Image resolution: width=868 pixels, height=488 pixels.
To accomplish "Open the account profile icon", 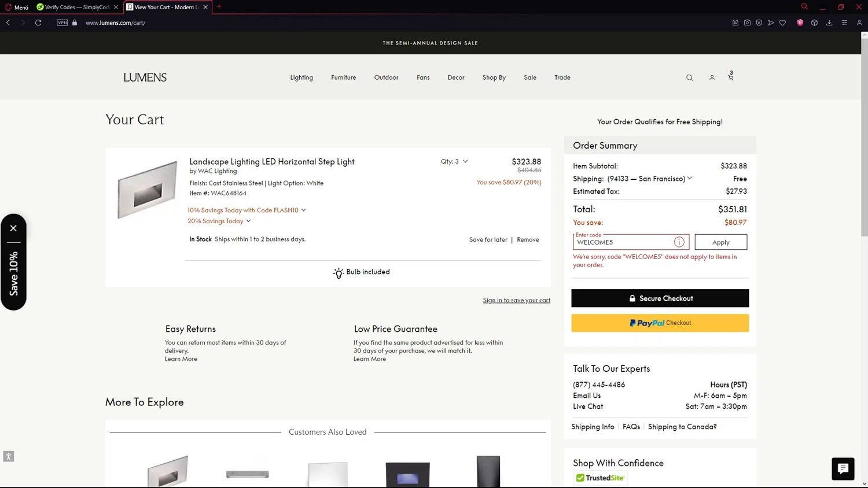I will [712, 77].
